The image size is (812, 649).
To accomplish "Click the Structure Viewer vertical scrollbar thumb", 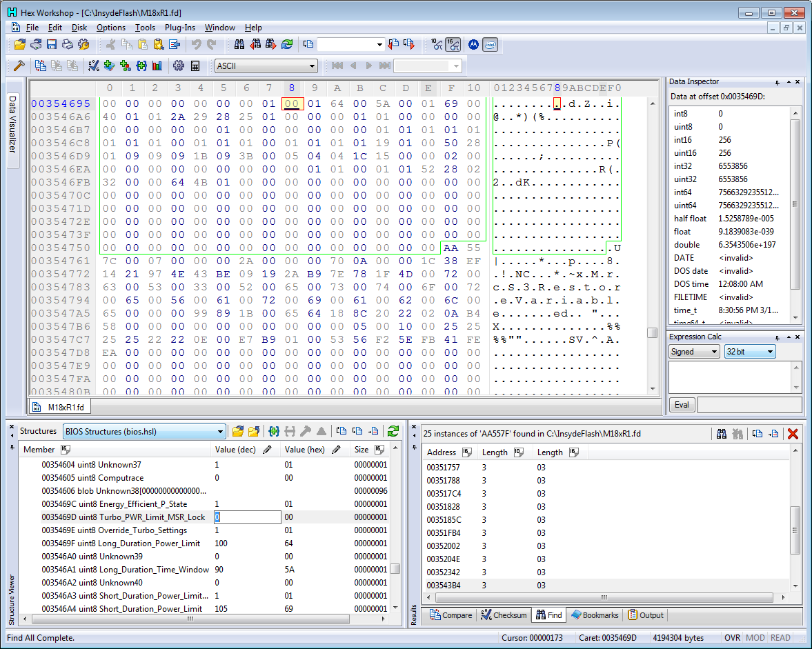I will click(x=395, y=569).
